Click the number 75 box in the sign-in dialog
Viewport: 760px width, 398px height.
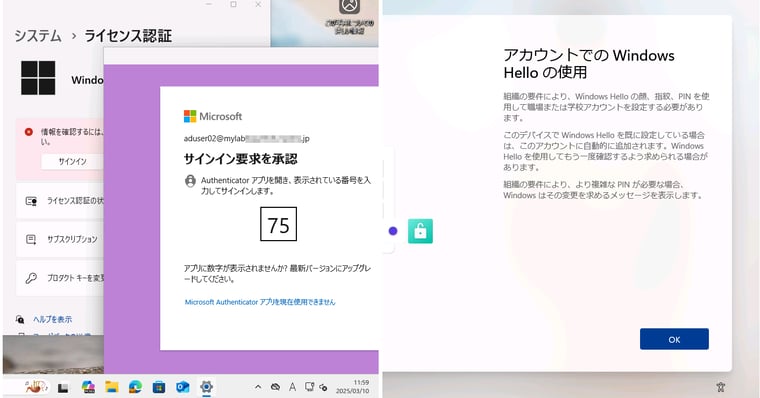coord(278,224)
